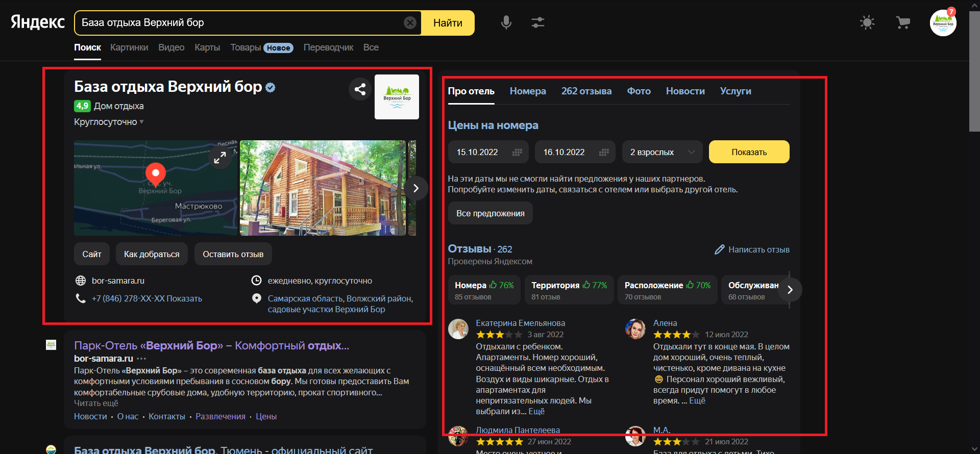The height and width of the screenshot is (454, 980).
Task: Open search settings filter icon
Action: (537, 22)
